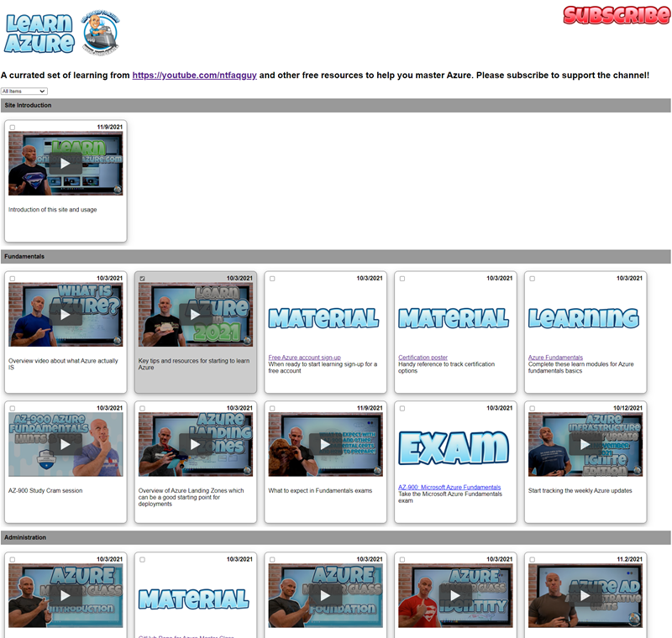Check the What is Azure card checkbox
Screen dimensions: 672x638
coord(13,279)
